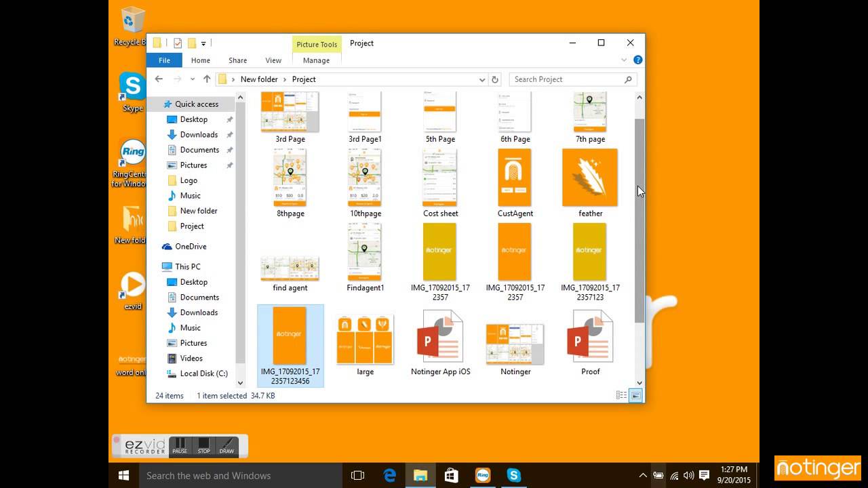Select Logo folder in navigation pane

pyautogui.click(x=189, y=180)
